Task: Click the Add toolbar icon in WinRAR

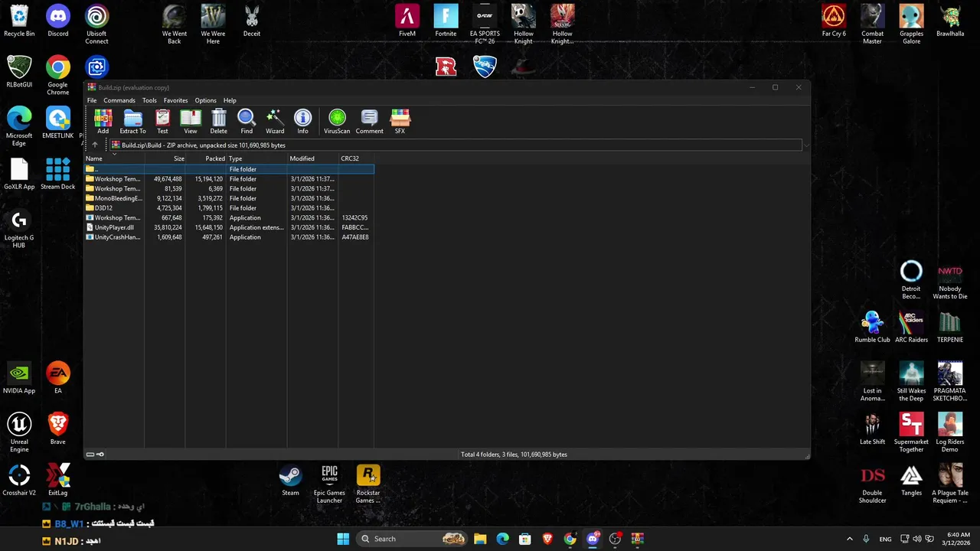Action: (103, 122)
